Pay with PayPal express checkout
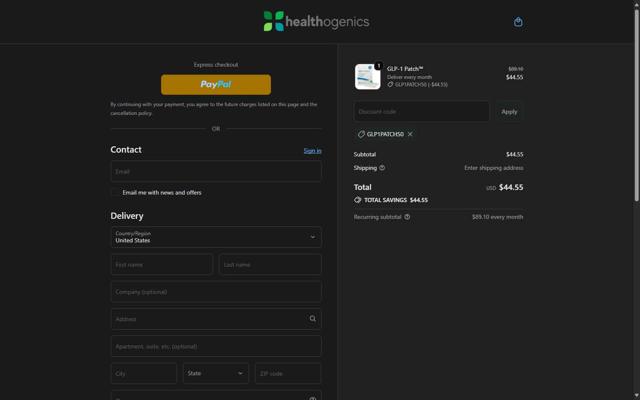The image size is (640, 400). pyautogui.click(x=216, y=84)
